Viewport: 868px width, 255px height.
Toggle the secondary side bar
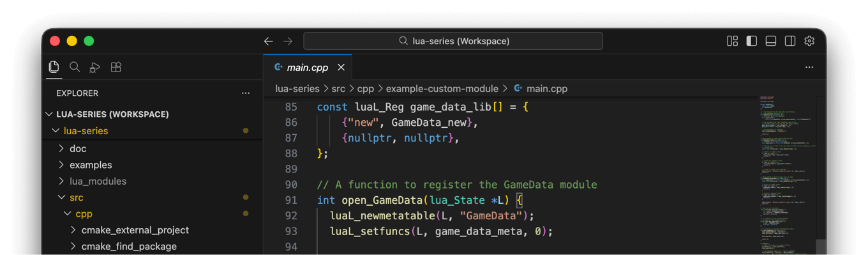[x=790, y=41]
